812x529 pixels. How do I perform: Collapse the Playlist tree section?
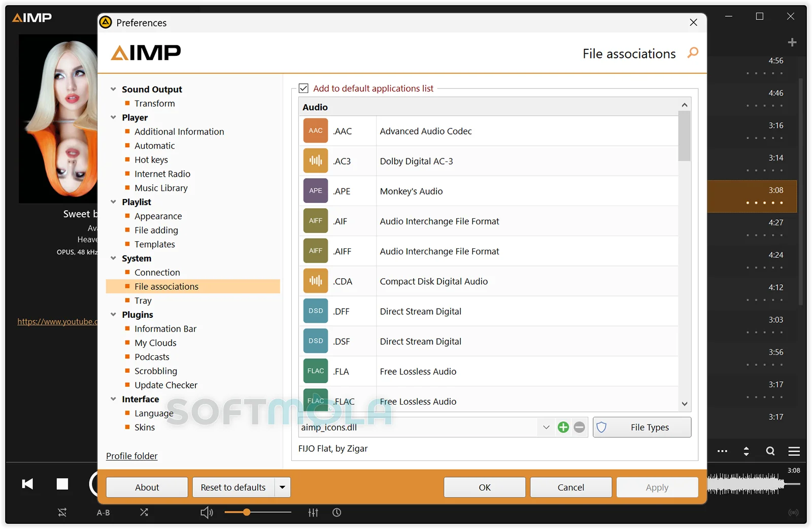click(114, 202)
